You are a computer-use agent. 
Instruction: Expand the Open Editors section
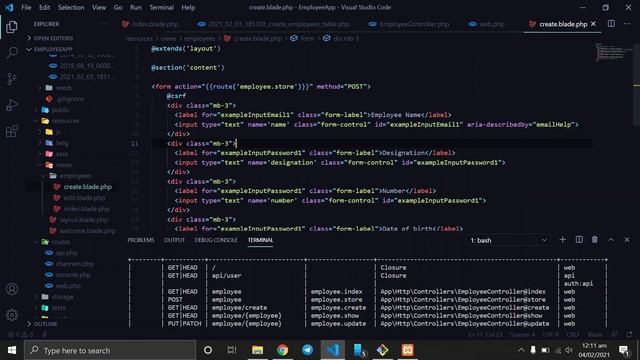pos(53,38)
